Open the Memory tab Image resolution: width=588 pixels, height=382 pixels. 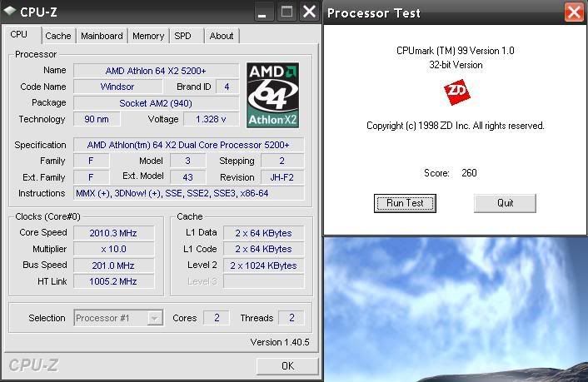pos(148,36)
